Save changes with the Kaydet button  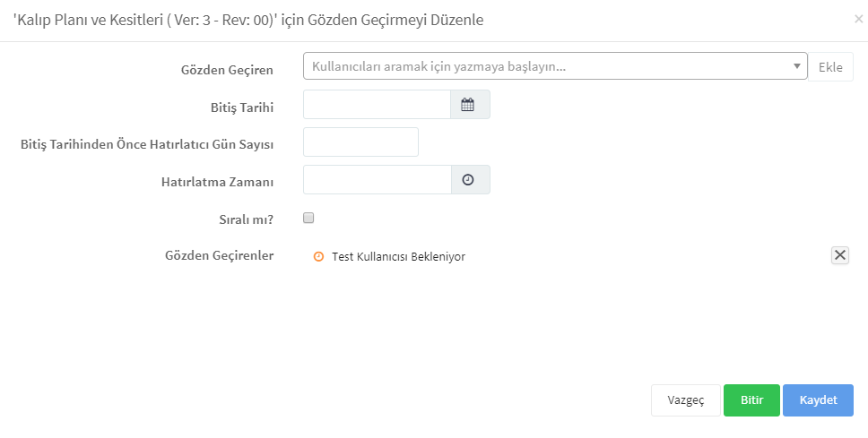click(818, 400)
